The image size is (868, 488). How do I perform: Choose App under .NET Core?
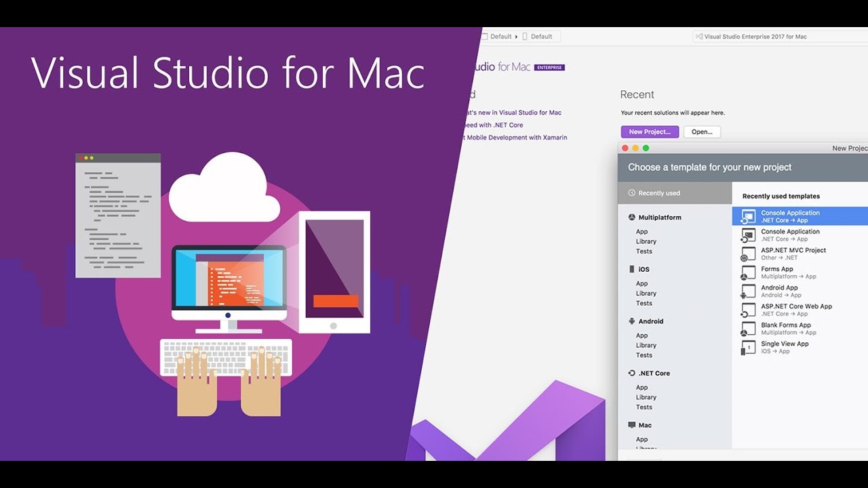pyautogui.click(x=642, y=388)
